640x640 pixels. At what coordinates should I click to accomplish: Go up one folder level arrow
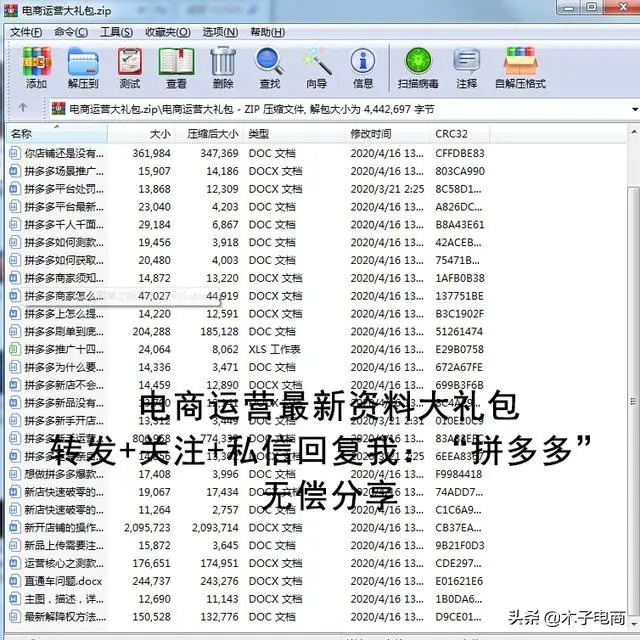[x=22, y=107]
